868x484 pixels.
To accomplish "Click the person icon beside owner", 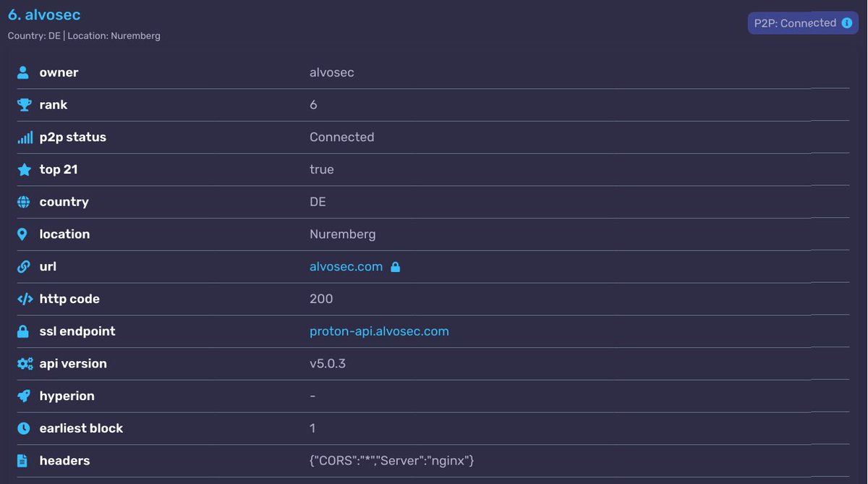I will (x=24, y=72).
